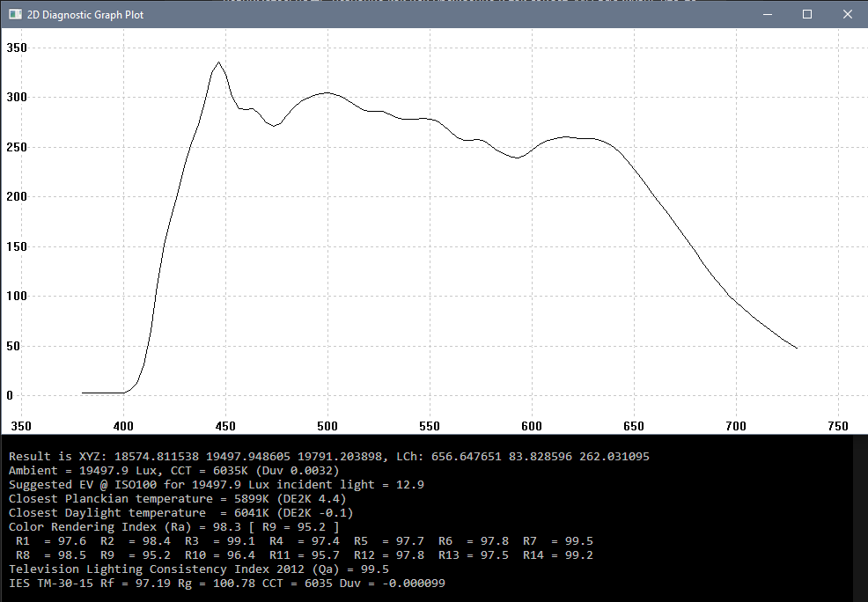Click the window title text in title bar
868x602 pixels.
pos(85,15)
